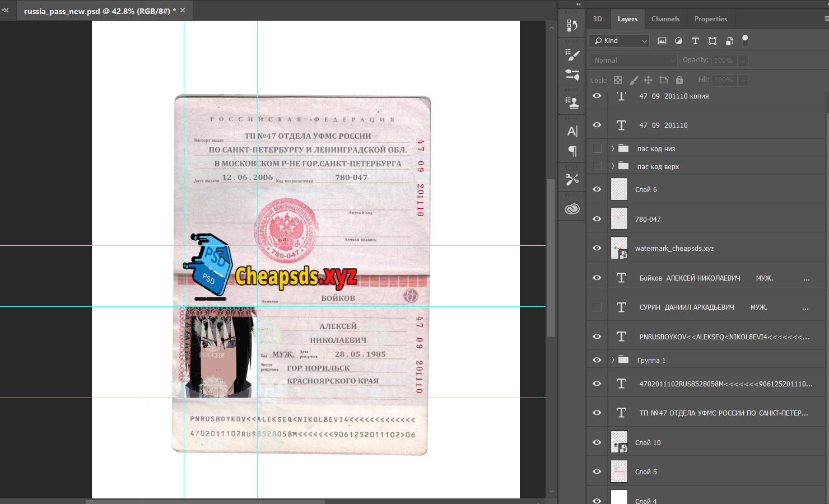The image size is (829, 504).
Task: Switch to the Properties tab
Action: coord(710,19)
